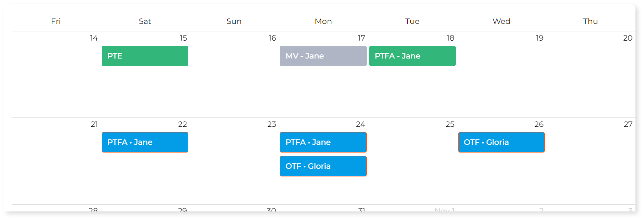Select date number 25
The height and width of the screenshot is (220, 644).
(x=450, y=125)
